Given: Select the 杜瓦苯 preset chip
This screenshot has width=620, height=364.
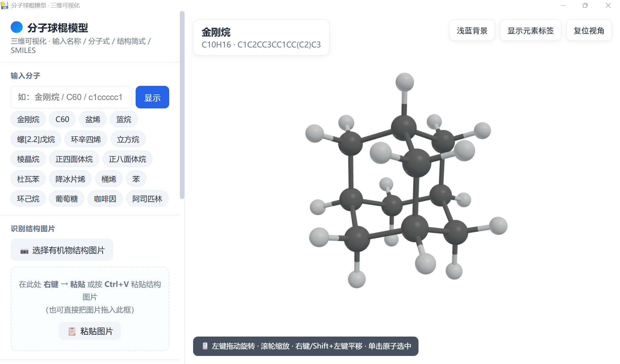Looking at the screenshot, I should click(28, 179).
